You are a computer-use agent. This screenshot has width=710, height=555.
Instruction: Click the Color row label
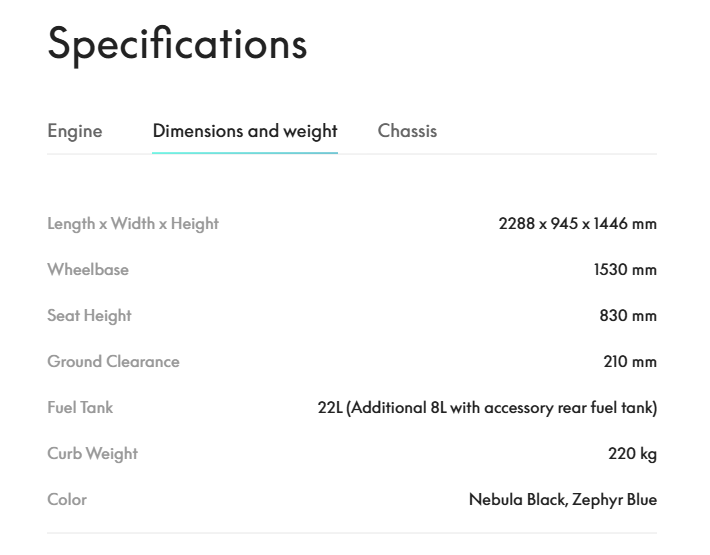click(67, 499)
